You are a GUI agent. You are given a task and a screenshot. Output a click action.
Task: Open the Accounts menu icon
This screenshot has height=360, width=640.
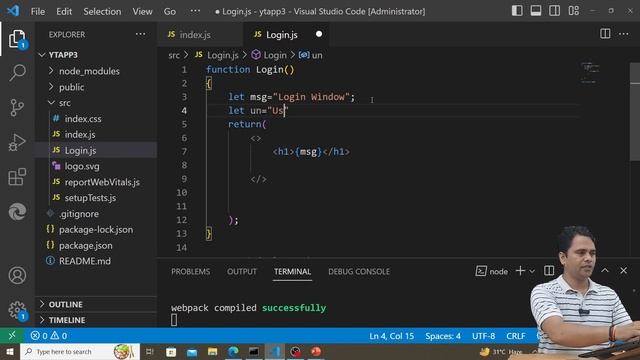[17, 276]
